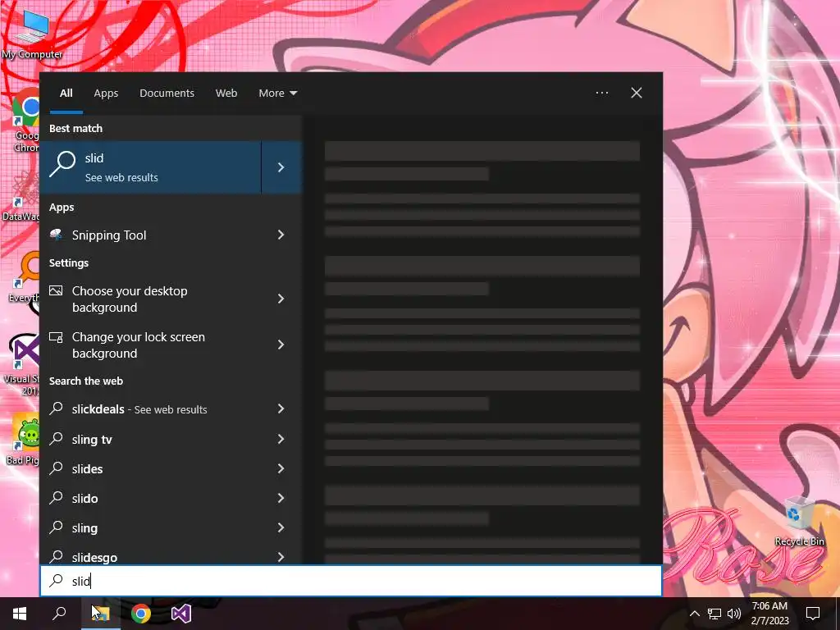Expand slides suggestion arrow

click(x=281, y=468)
